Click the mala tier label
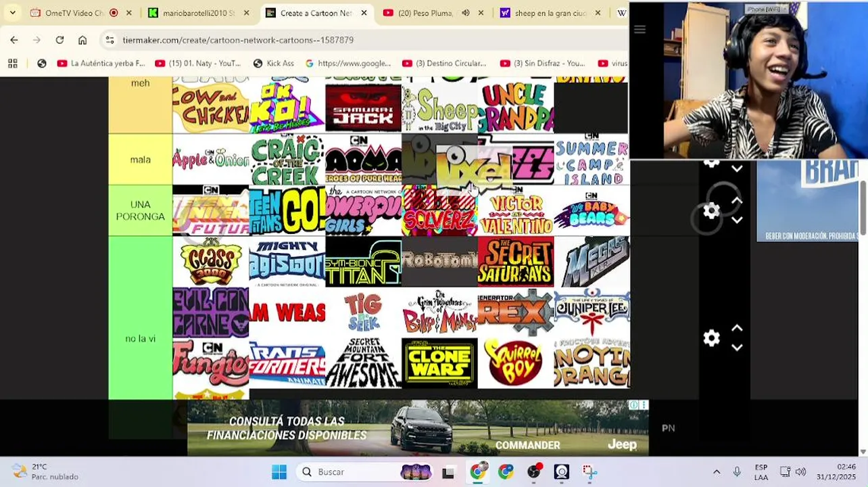The image size is (868, 487). [141, 160]
